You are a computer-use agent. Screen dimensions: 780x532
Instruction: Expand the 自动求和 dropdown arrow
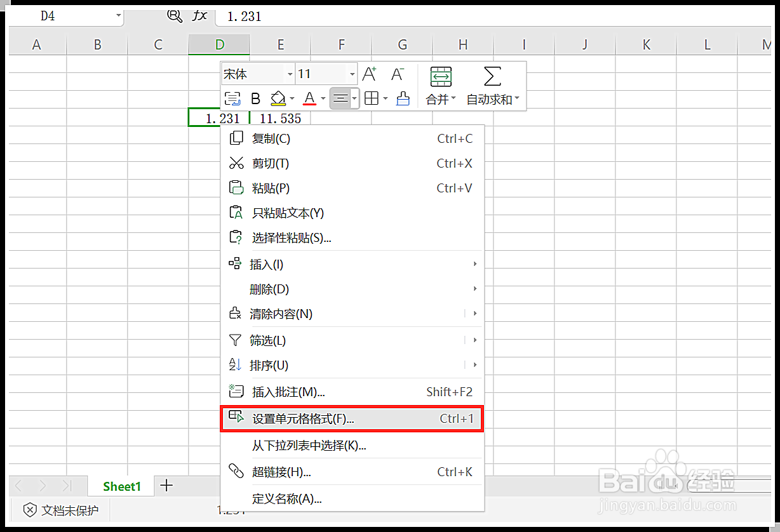click(517, 99)
